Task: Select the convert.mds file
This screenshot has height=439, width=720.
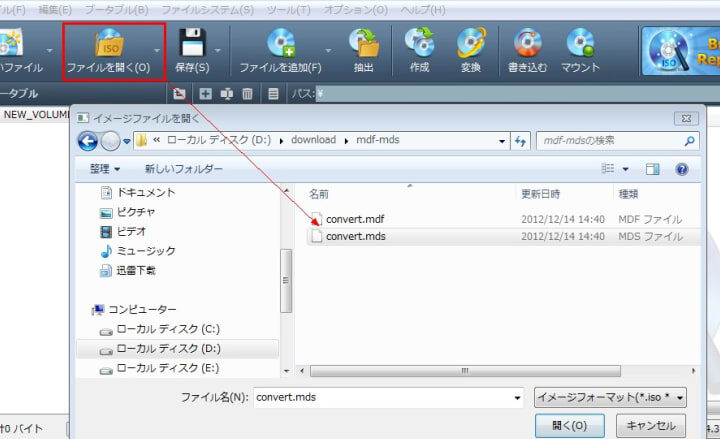Action: click(x=356, y=236)
